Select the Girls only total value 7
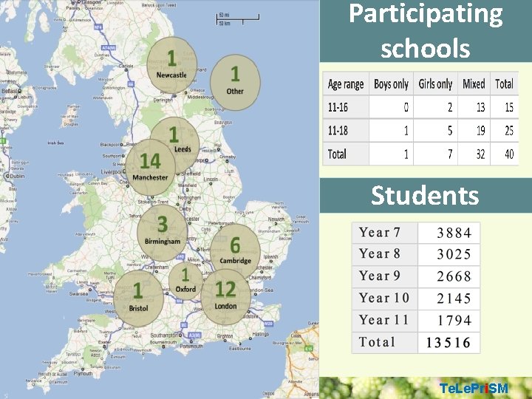 [435, 154]
